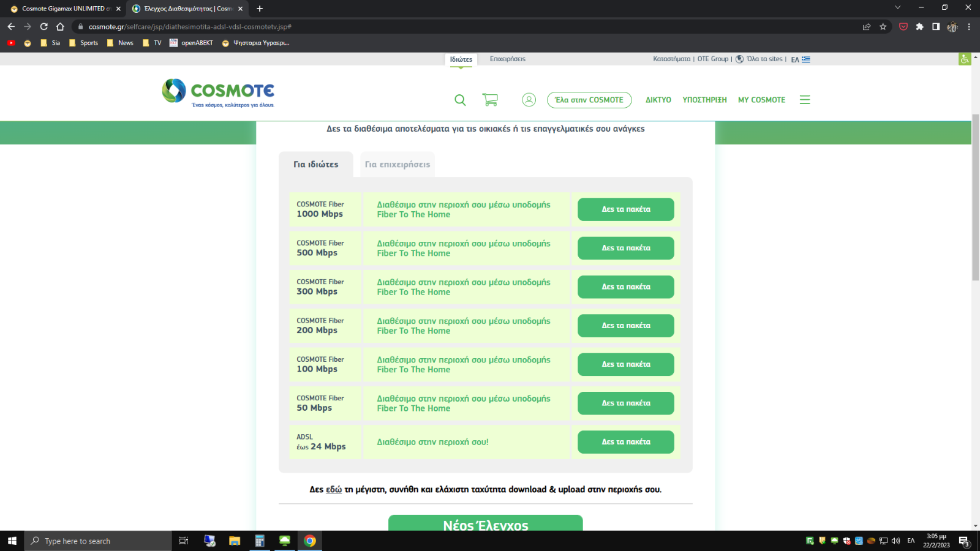Click the Έλα στην COSMOTE button
Screen dimensions: 980x551
point(589,100)
